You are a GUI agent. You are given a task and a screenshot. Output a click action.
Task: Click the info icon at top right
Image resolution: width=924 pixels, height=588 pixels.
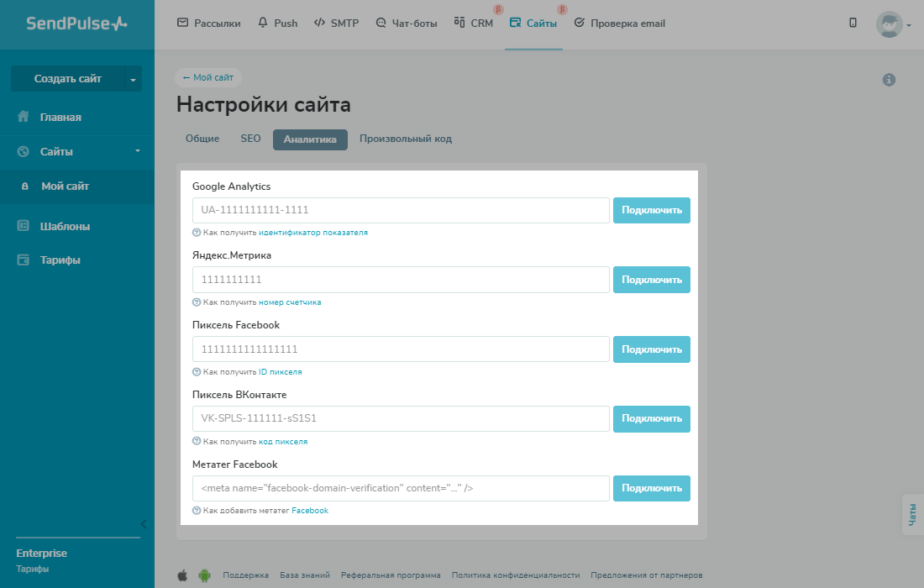pos(890,80)
